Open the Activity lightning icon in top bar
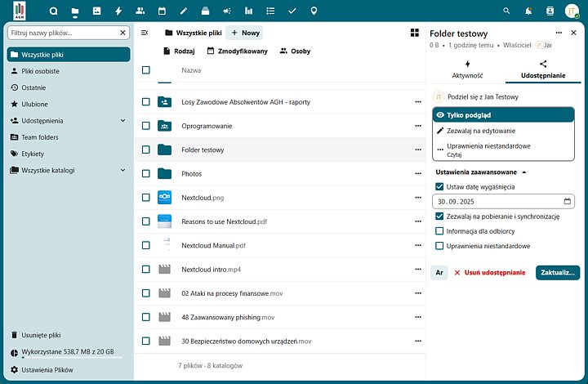This screenshot has height=384, width=588. point(118,11)
